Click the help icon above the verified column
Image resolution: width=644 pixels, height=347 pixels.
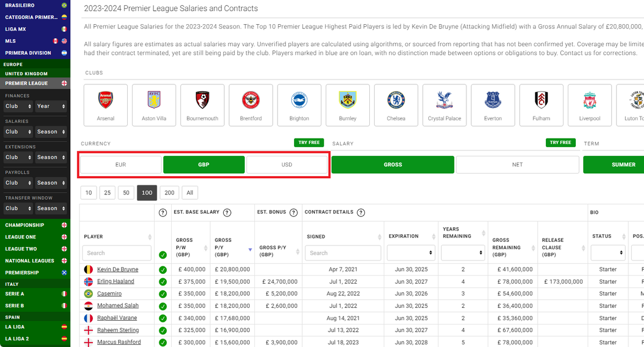click(x=163, y=212)
